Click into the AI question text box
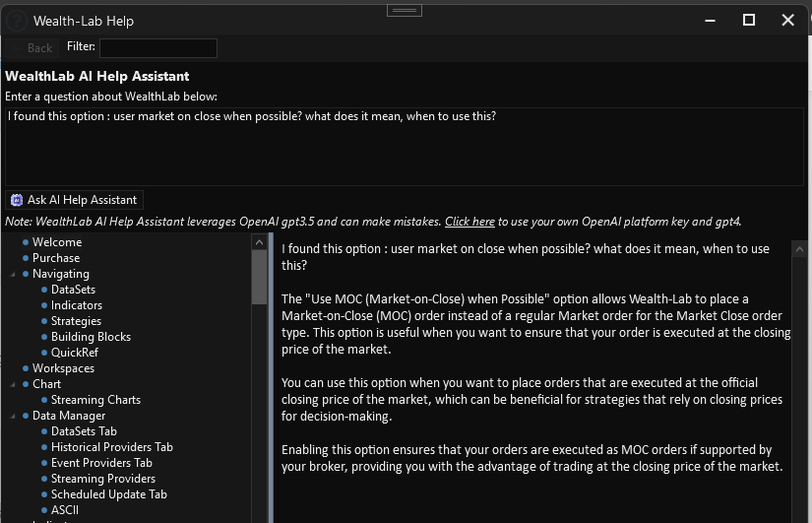The image size is (812, 523). 404,146
